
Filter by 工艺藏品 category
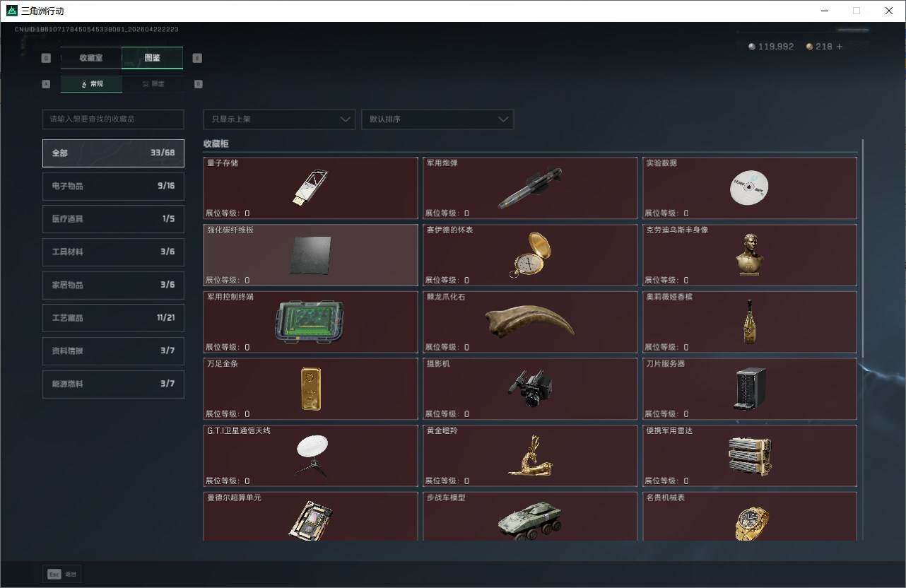pos(113,318)
